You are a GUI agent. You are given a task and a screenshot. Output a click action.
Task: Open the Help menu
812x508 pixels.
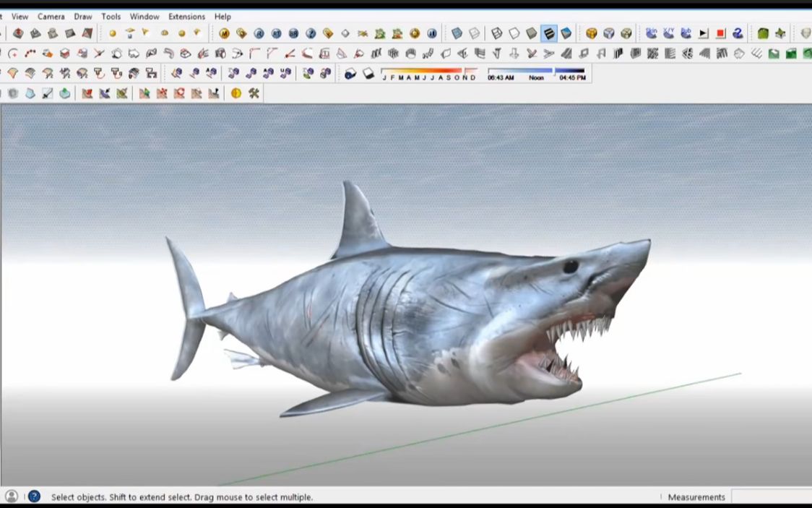[x=223, y=17]
